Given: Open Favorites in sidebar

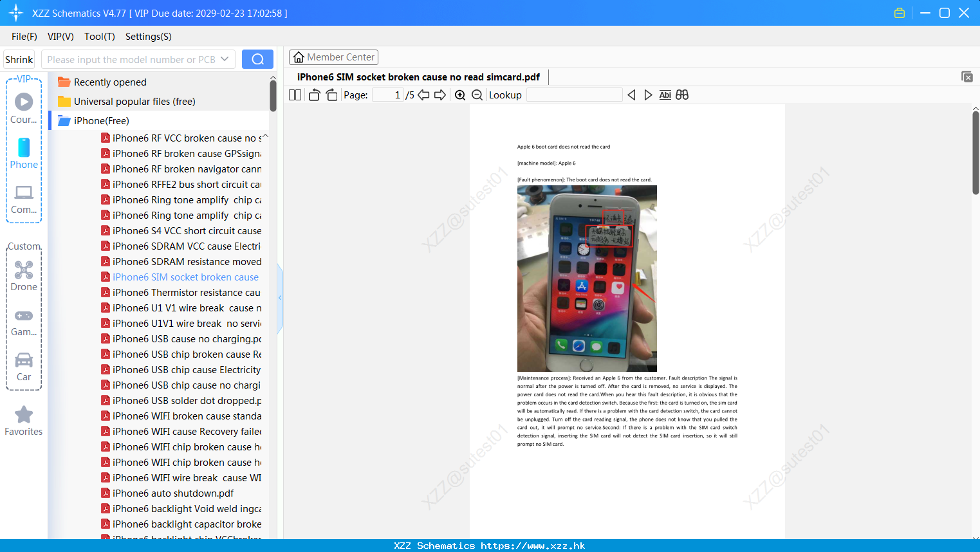Looking at the screenshot, I should 24,421.
